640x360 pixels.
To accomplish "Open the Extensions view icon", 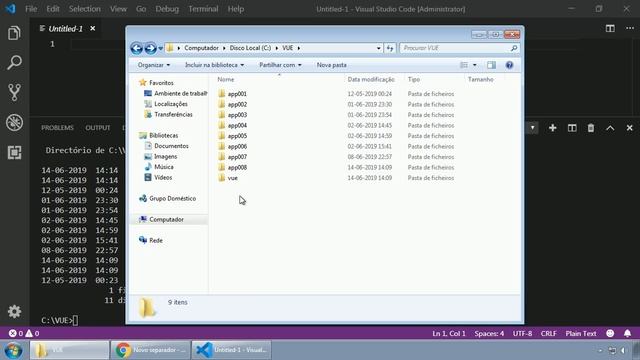I will pyautogui.click(x=14, y=152).
